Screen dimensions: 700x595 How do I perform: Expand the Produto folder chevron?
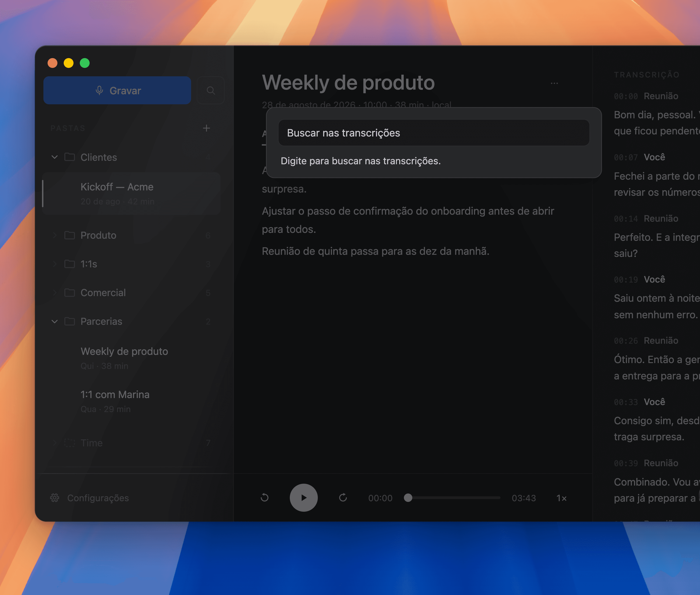click(55, 235)
